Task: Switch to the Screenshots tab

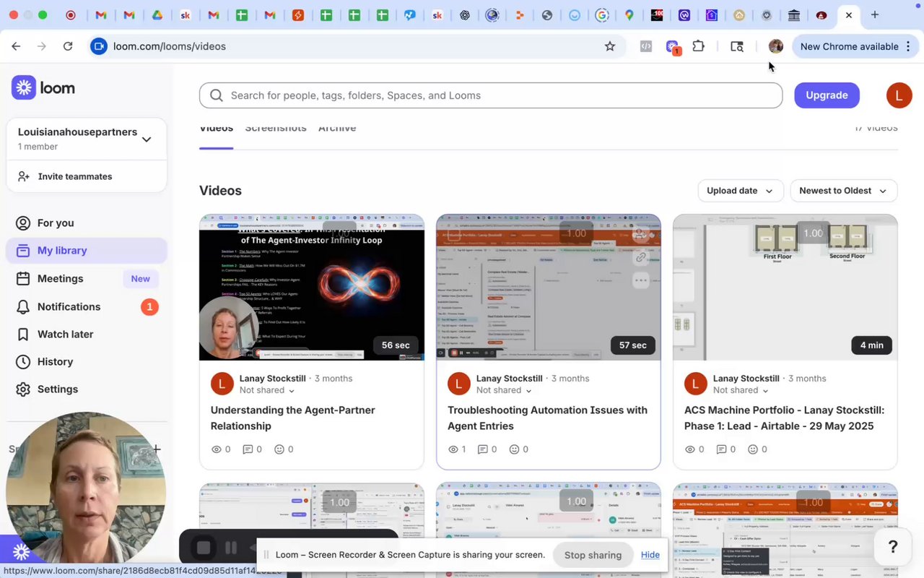Action: coord(276,129)
